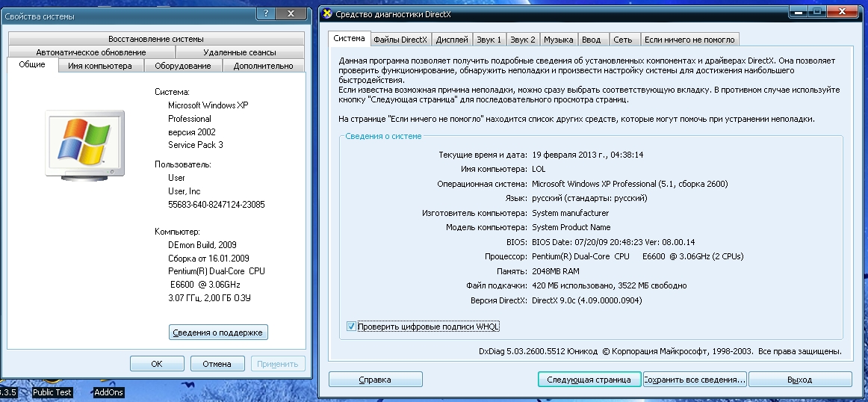The height and width of the screenshot is (402, 868).
Task: Select the Общие tab in System Properties
Action: pyautogui.click(x=32, y=65)
